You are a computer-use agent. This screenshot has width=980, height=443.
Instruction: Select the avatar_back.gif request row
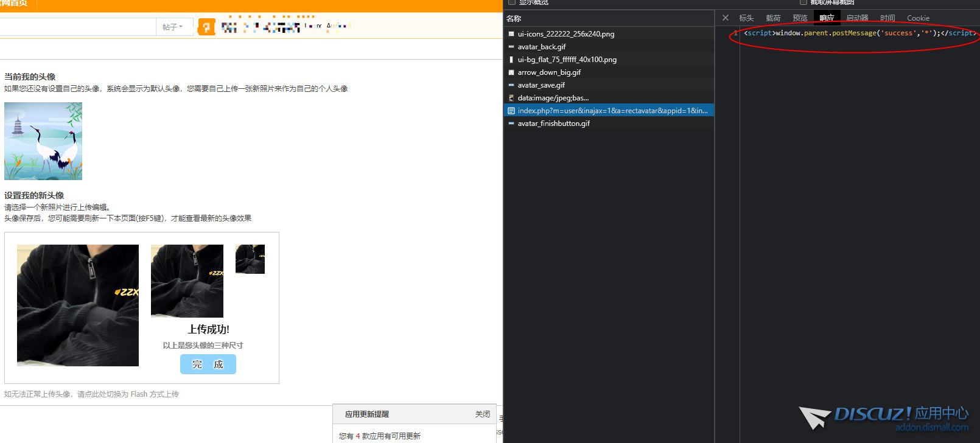609,47
